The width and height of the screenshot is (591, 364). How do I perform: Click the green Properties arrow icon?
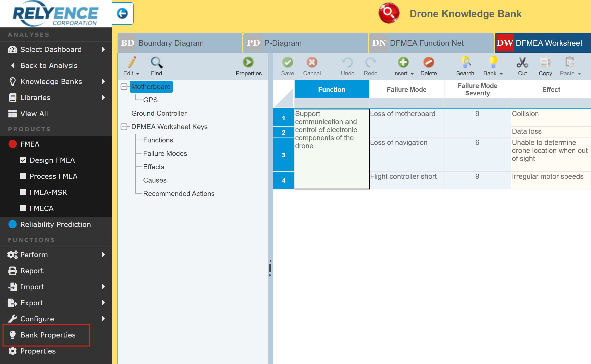[248, 63]
